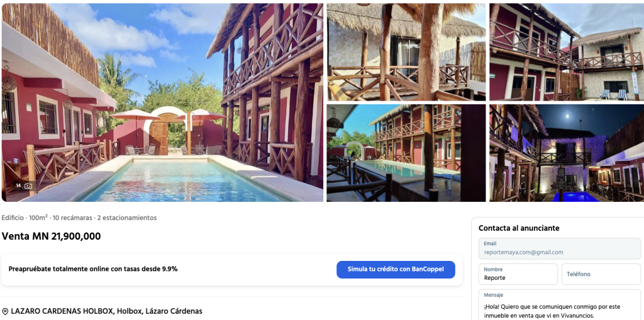The height and width of the screenshot is (320, 644).
Task: View the two-story building with lounge chairs photo
Action: [566, 52]
